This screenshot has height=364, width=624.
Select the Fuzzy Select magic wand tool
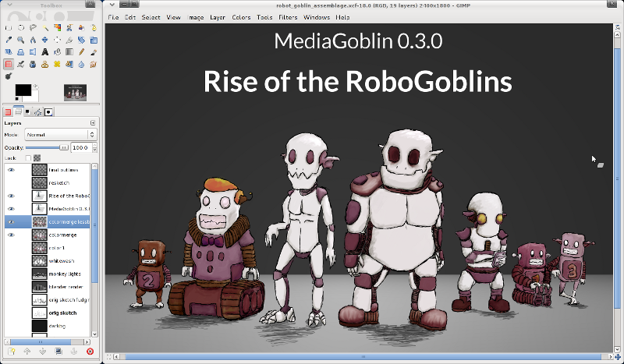(45, 27)
